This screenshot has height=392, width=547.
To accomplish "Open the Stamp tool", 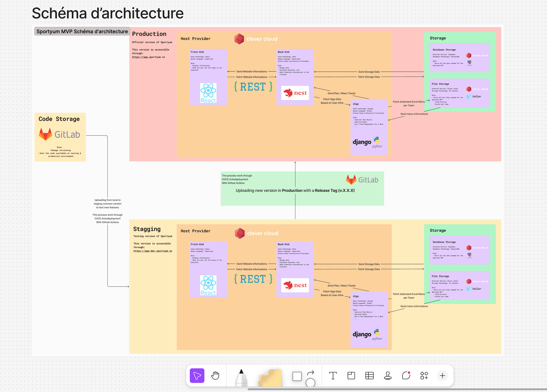I will 387,375.
